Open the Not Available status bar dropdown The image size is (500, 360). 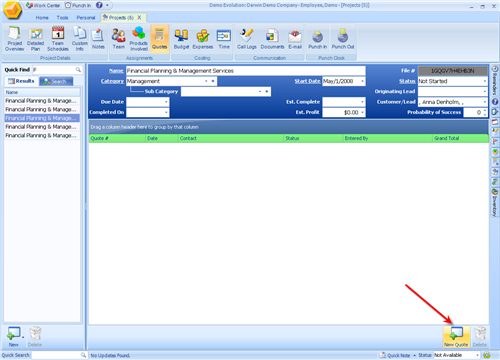(x=477, y=355)
